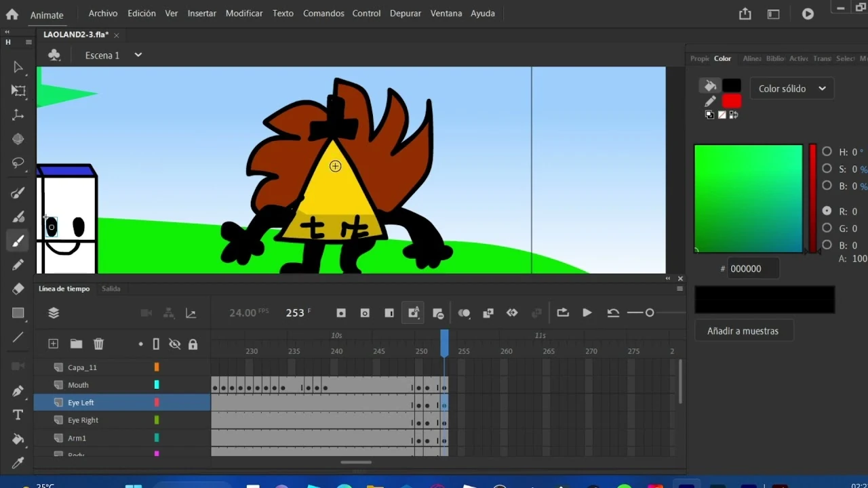Select the H hue radio button
Screen dimensions: 868x488
(x=827, y=152)
